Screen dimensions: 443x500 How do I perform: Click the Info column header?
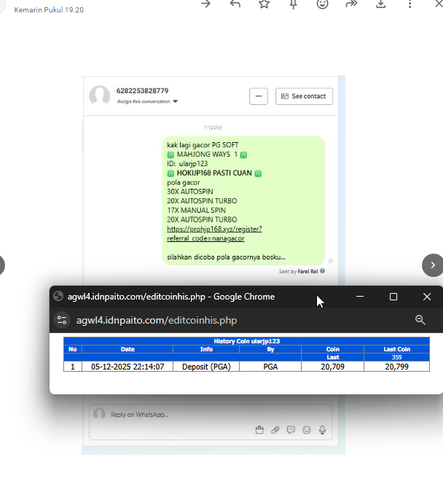(x=206, y=349)
